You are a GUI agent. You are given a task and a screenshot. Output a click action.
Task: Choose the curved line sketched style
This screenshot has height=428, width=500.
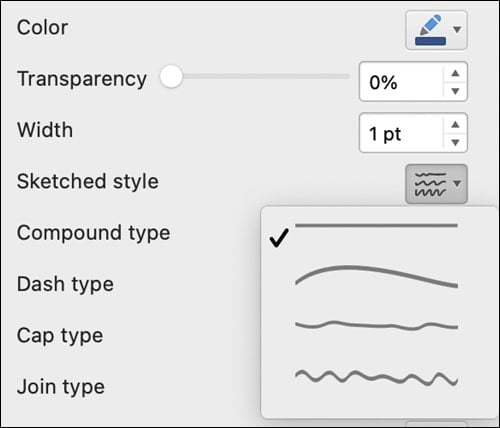376,276
